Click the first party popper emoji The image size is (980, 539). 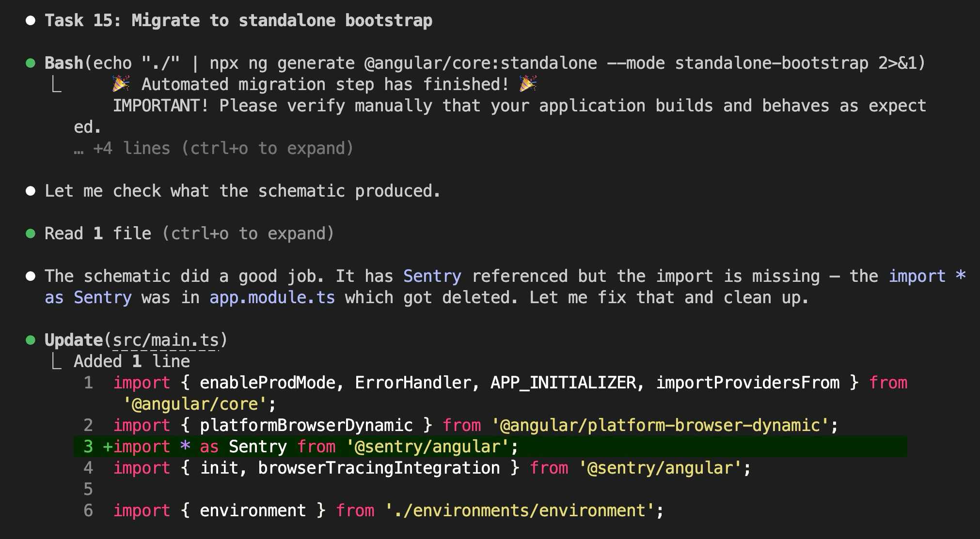121,84
